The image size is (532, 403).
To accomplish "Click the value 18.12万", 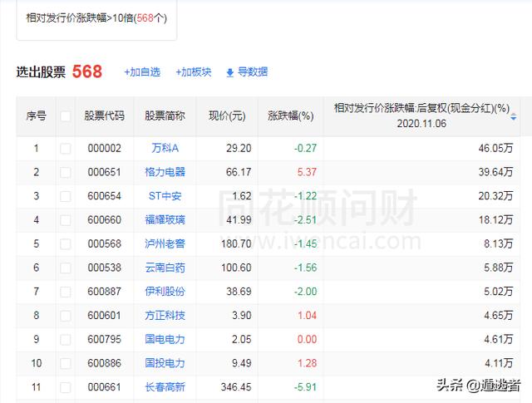I will 495,220.
